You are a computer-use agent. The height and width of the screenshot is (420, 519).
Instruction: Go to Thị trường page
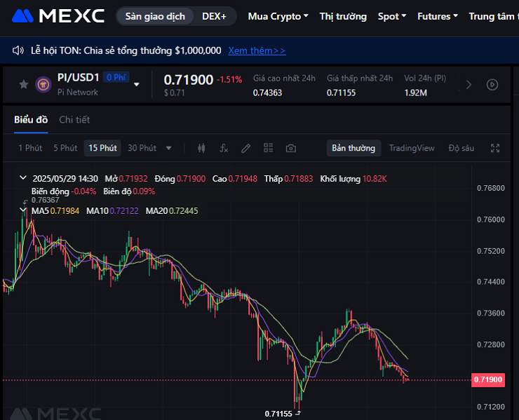tap(343, 16)
